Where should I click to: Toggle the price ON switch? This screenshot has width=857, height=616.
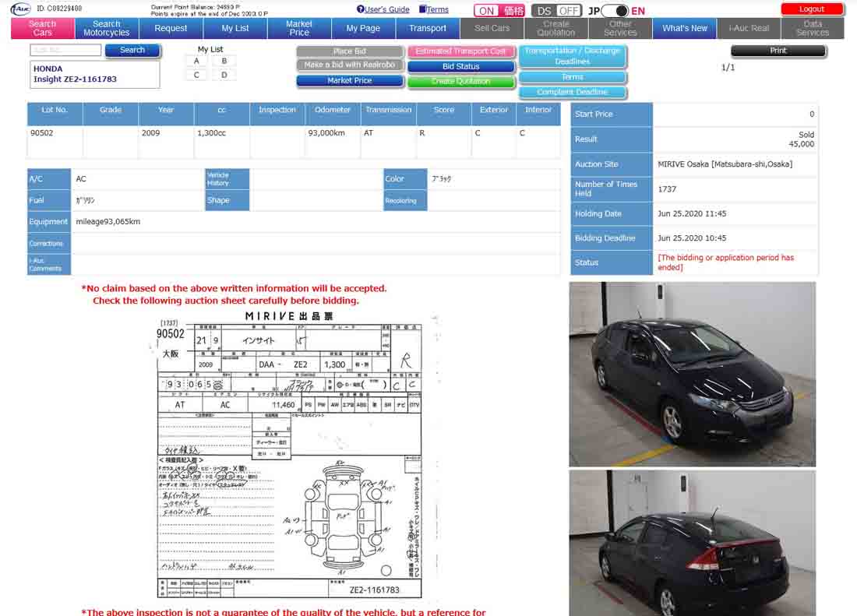[x=500, y=11]
